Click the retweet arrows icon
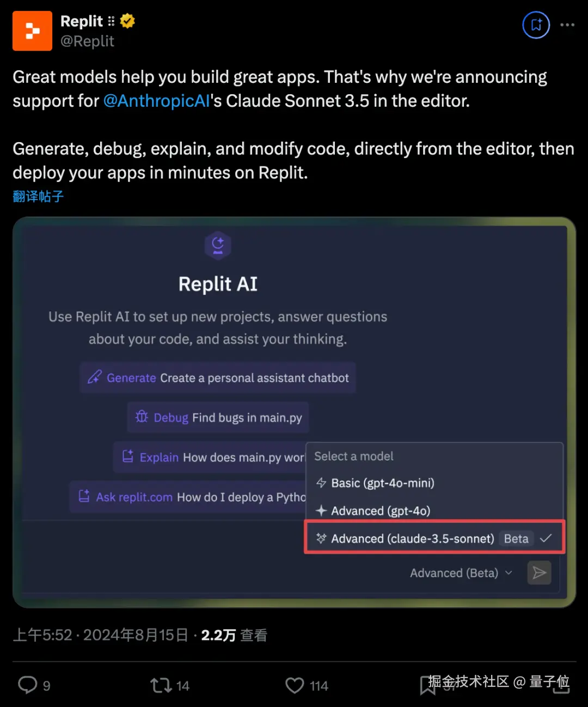588x707 pixels. [x=161, y=685]
